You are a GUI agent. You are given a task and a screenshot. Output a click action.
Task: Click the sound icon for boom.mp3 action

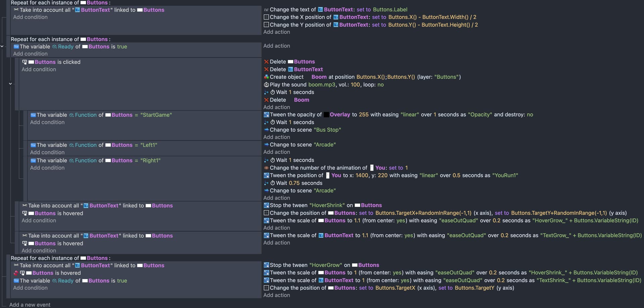[x=266, y=85]
